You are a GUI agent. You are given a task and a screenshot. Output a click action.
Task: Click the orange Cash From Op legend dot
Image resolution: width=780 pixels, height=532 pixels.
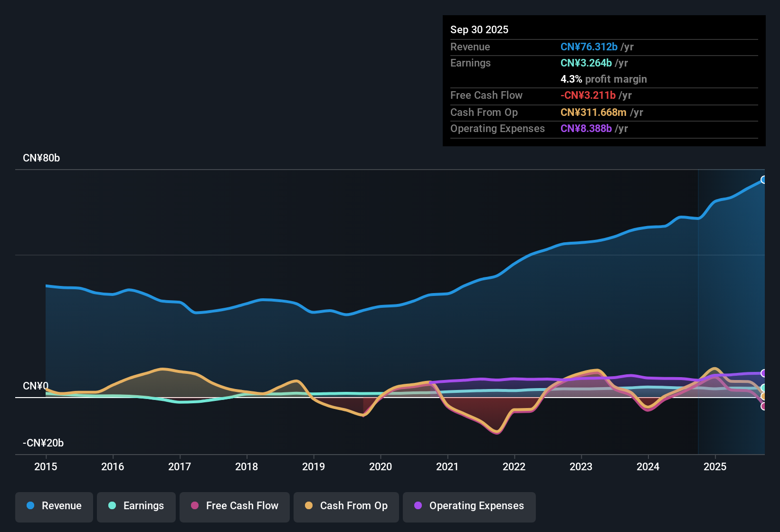(309, 506)
